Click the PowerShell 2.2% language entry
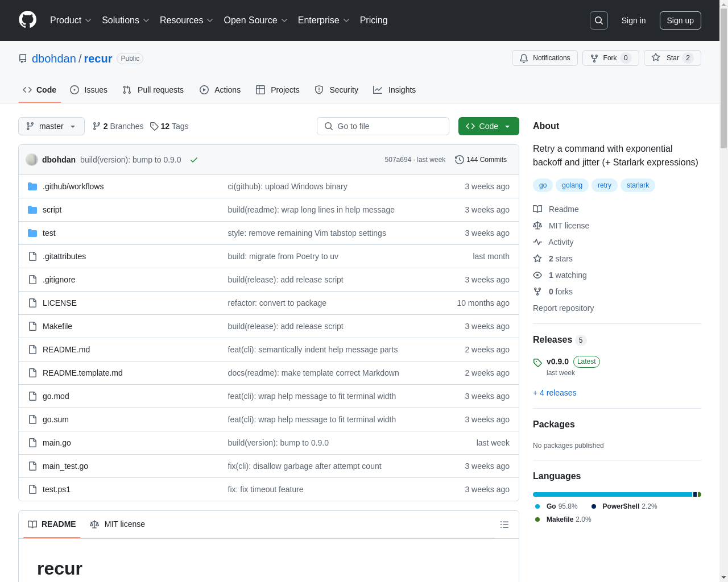Image resolution: width=728 pixels, height=582 pixels. point(624,506)
